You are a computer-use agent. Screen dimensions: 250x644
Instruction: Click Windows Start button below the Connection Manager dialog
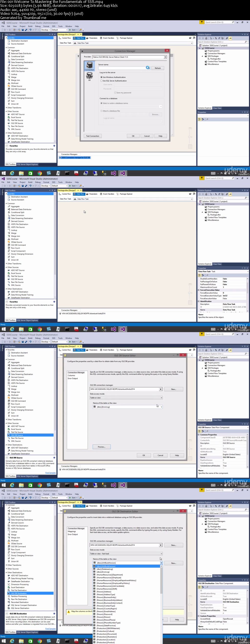tap(3, 173)
